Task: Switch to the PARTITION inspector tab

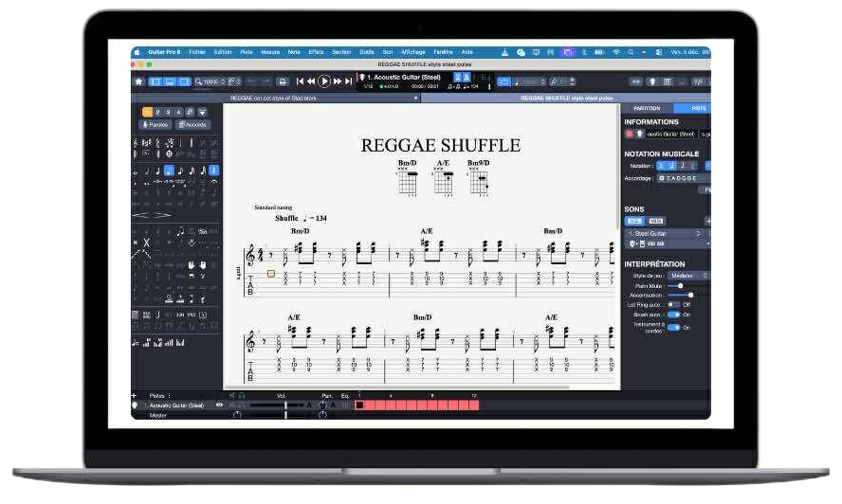Action: click(647, 108)
